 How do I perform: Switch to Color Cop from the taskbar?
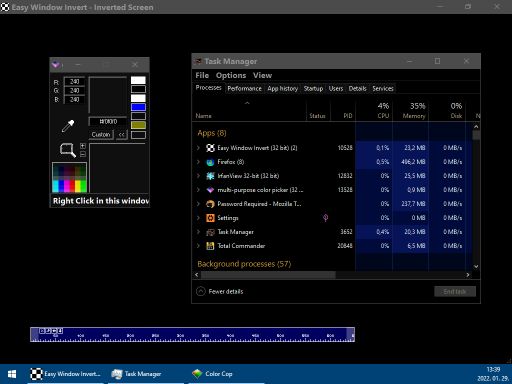tap(226, 374)
